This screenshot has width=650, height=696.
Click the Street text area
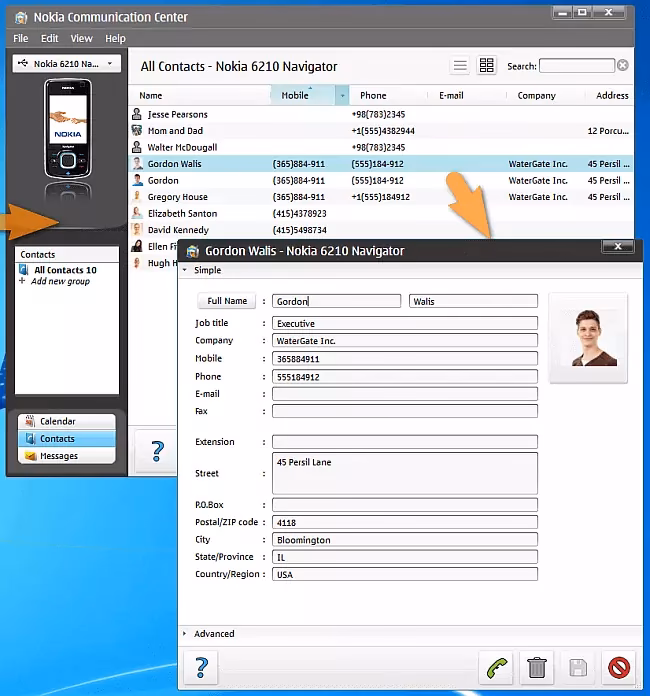click(405, 473)
